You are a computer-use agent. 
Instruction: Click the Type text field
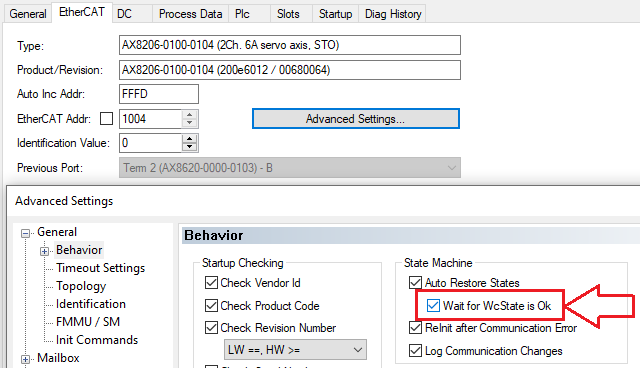tap(290, 45)
